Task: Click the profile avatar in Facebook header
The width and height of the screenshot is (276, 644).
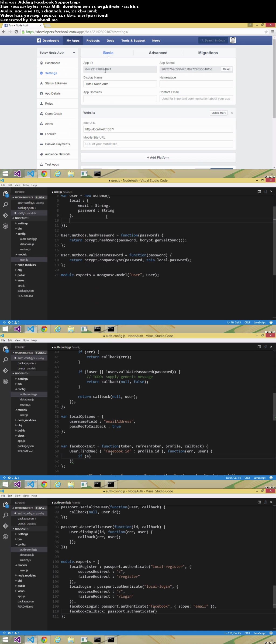Action: pos(233,40)
